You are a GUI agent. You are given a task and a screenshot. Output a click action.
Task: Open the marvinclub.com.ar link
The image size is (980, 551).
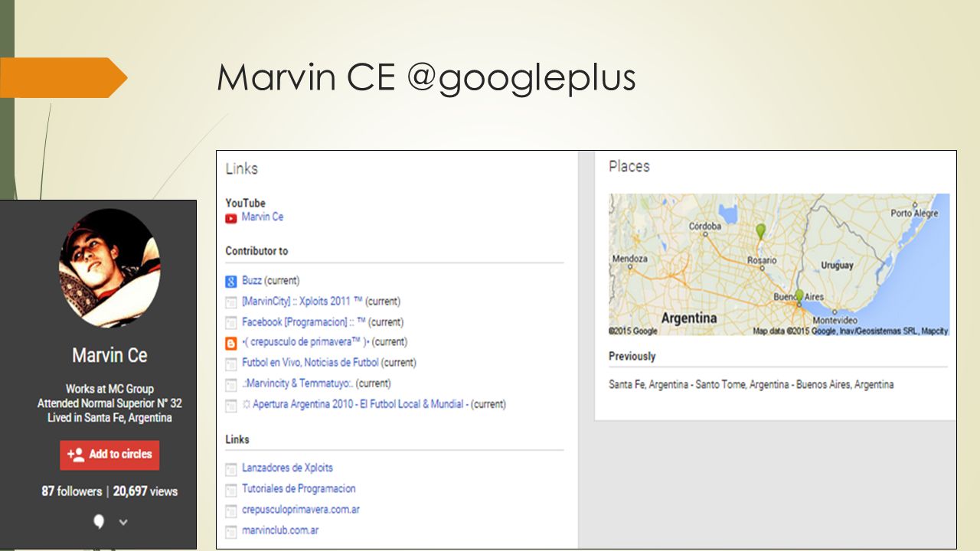point(280,530)
